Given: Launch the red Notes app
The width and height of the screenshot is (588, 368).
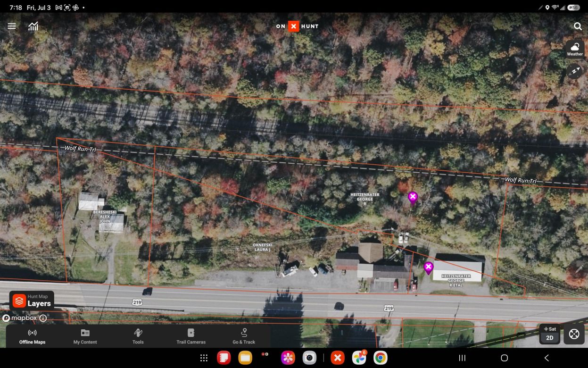Looking at the screenshot, I should (224, 358).
